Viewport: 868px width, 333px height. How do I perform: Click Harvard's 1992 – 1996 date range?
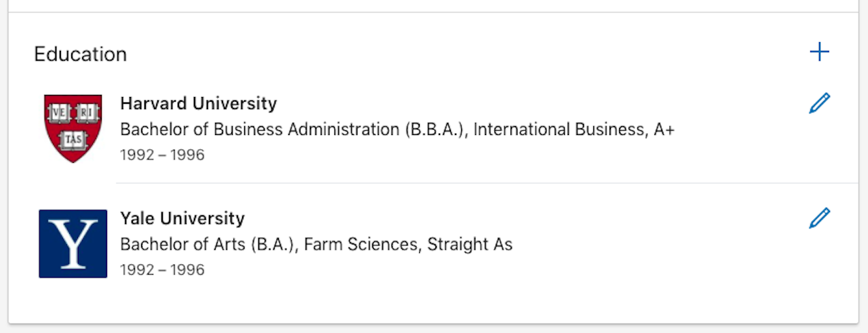pos(162,155)
